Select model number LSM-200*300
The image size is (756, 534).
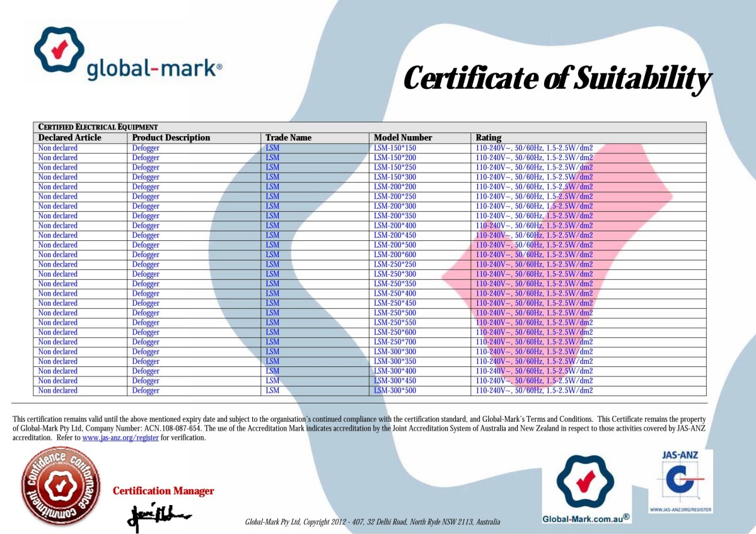pyautogui.click(x=395, y=206)
